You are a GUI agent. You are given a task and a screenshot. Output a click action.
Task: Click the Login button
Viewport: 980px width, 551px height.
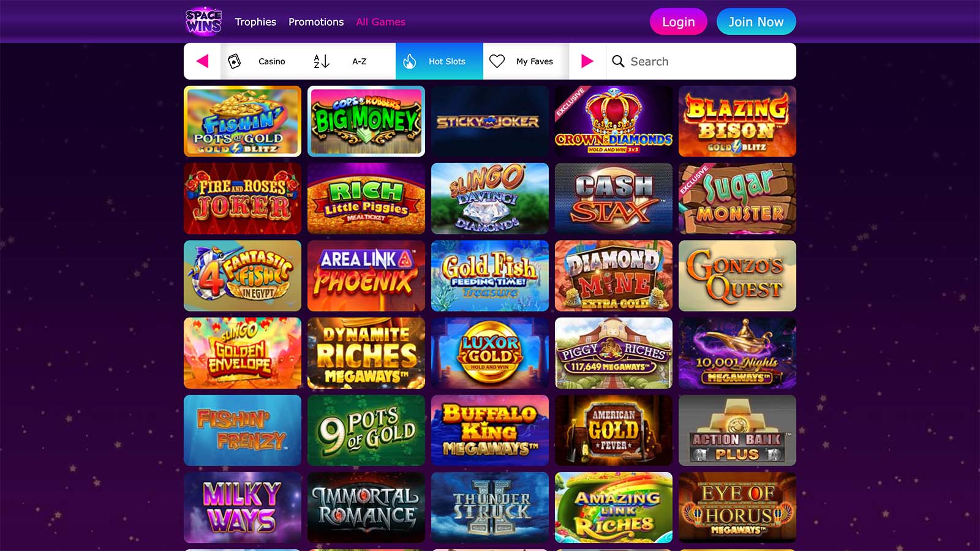pos(679,22)
